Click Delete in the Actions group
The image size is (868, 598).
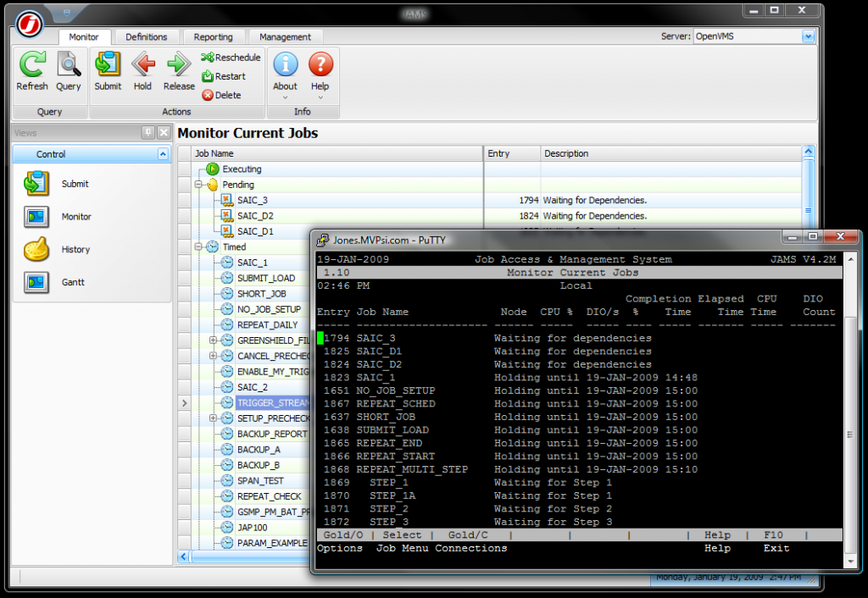click(221, 95)
